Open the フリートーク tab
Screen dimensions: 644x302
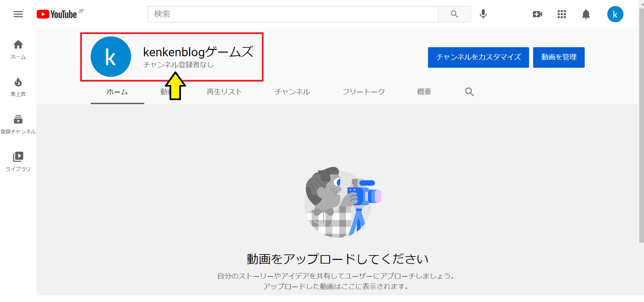click(364, 92)
